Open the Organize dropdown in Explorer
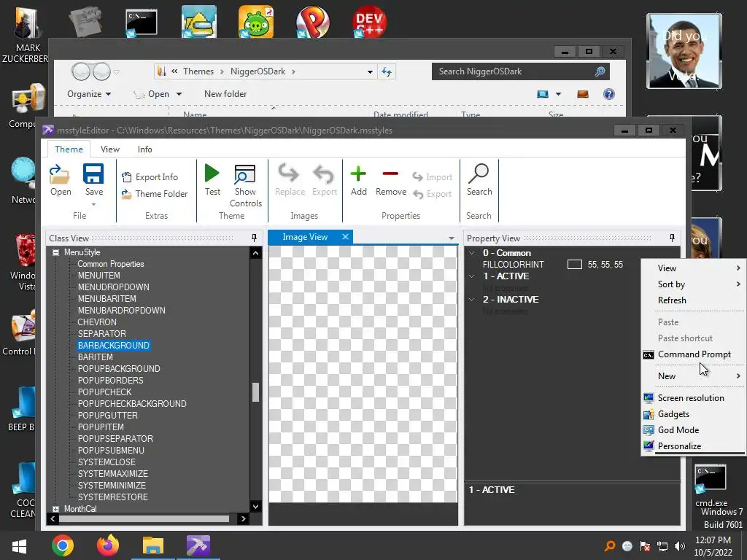 pos(89,94)
